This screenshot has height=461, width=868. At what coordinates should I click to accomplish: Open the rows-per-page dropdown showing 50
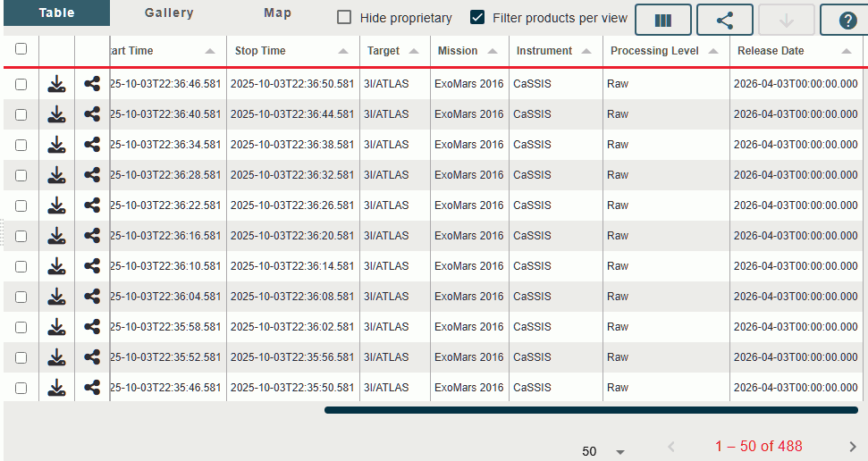(603, 451)
